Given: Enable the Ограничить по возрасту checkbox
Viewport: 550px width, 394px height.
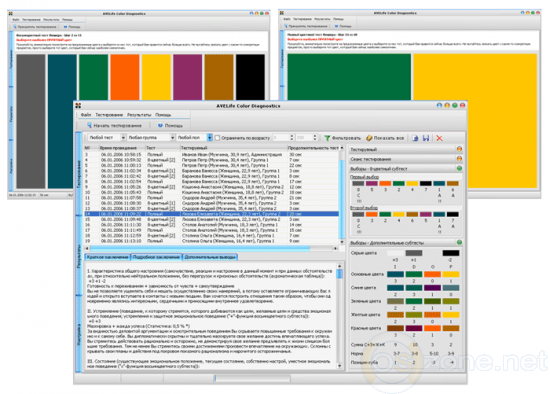Looking at the screenshot, I should pos(217,138).
